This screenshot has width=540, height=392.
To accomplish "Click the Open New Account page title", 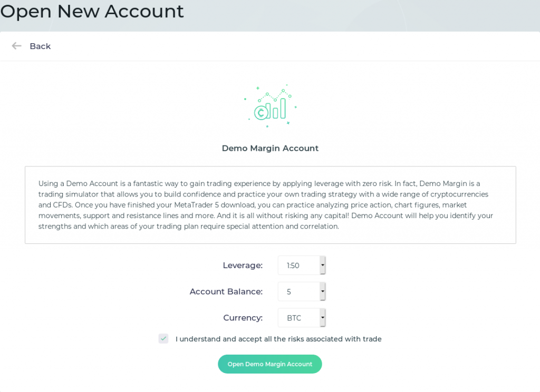I will pos(92,12).
